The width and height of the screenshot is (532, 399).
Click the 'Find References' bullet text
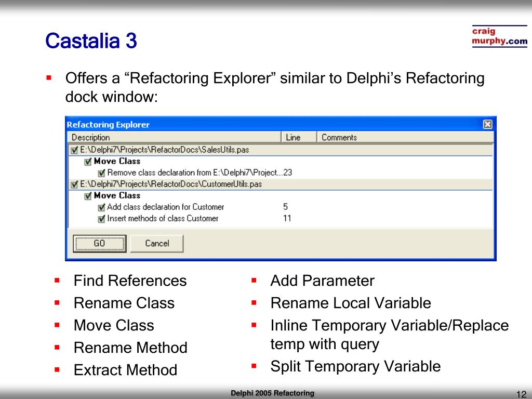(130, 281)
